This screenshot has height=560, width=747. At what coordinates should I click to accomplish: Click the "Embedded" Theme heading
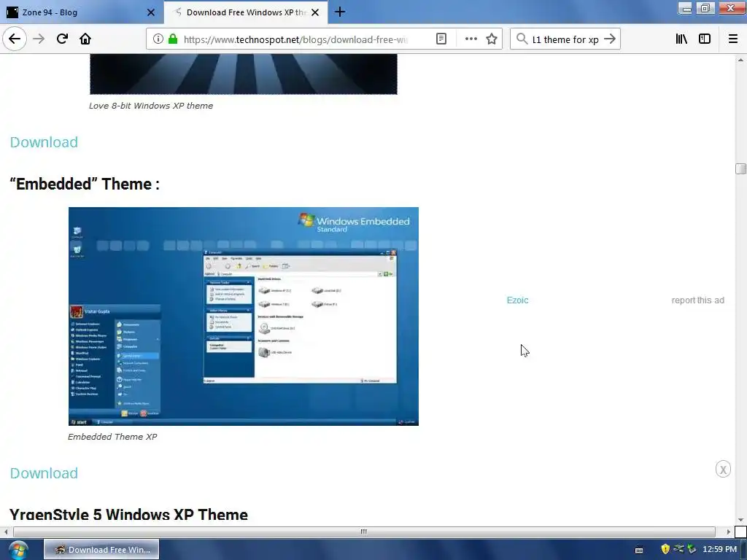tap(85, 184)
